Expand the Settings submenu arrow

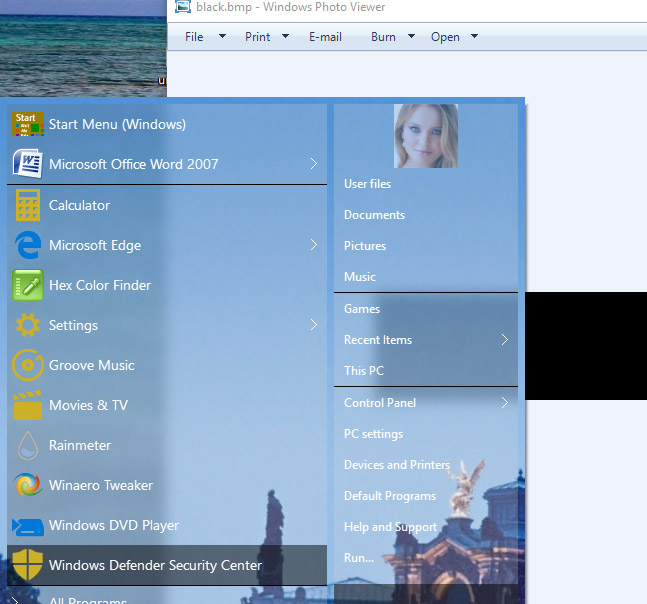[x=313, y=325]
